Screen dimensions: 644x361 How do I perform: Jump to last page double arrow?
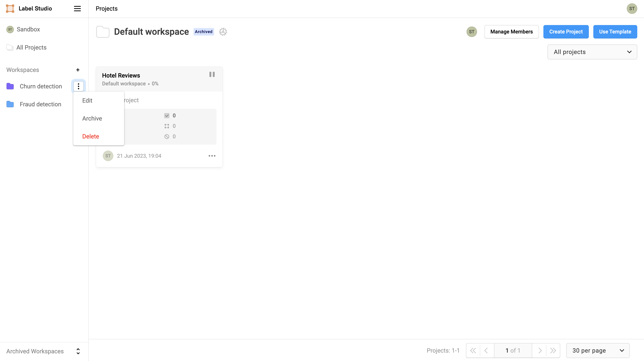[x=553, y=351]
